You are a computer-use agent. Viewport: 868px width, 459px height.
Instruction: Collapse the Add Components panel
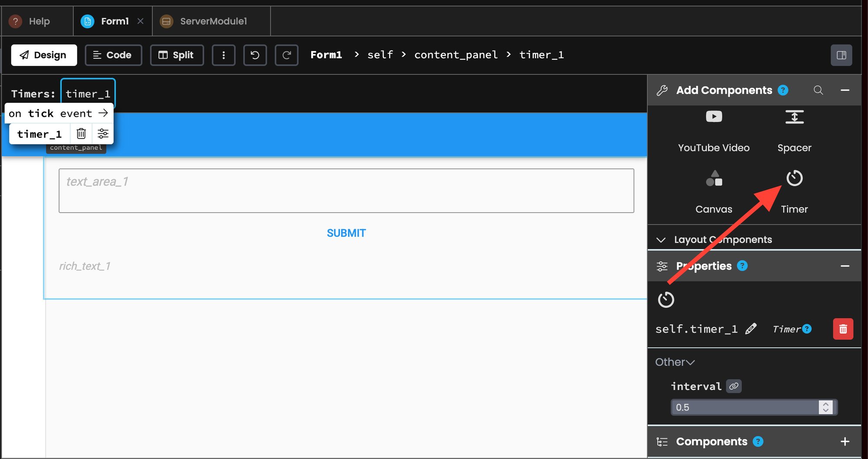(x=845, y=90)
